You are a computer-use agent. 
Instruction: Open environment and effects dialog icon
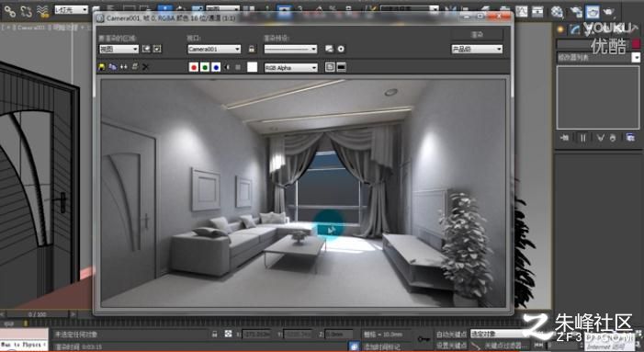click(x=341, y=49)
